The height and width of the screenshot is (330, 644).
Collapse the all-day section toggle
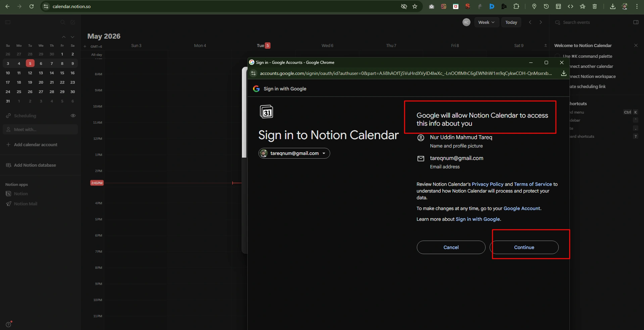tap(545, 45)
